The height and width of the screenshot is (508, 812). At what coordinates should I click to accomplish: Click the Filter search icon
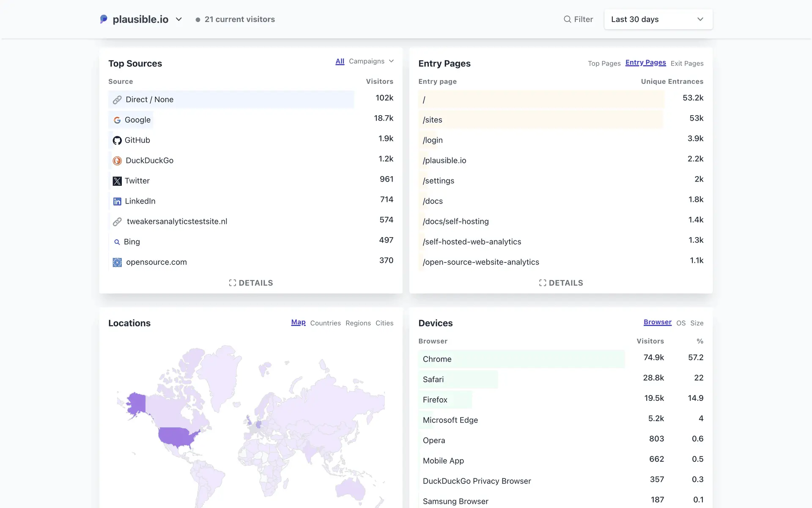click(x=567, y=19)
